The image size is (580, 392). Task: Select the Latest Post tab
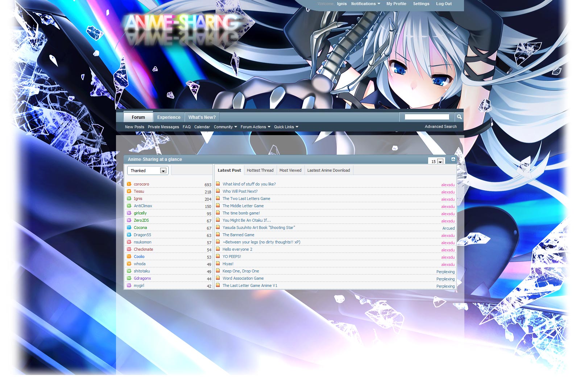(x=229, y=170)
